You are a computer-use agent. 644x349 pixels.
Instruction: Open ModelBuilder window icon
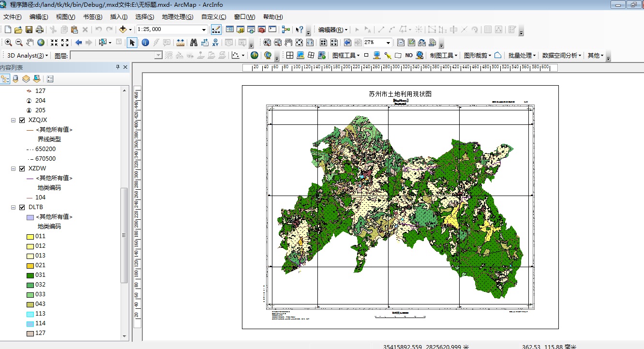[286, 30]
